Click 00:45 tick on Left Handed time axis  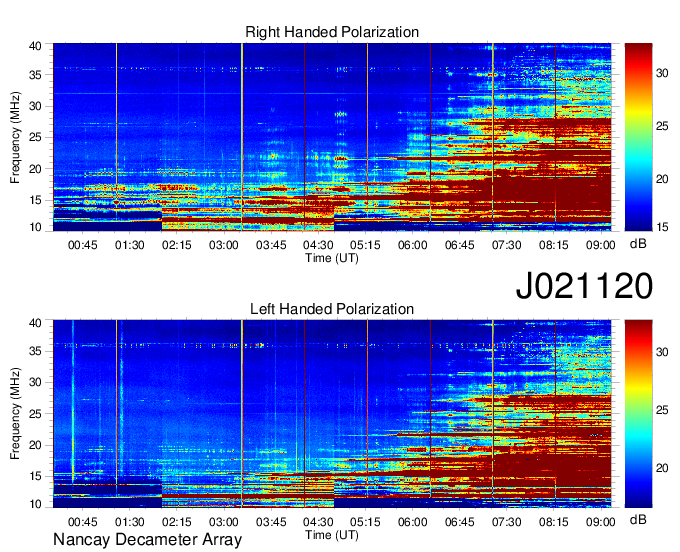[x=82, y=522]
